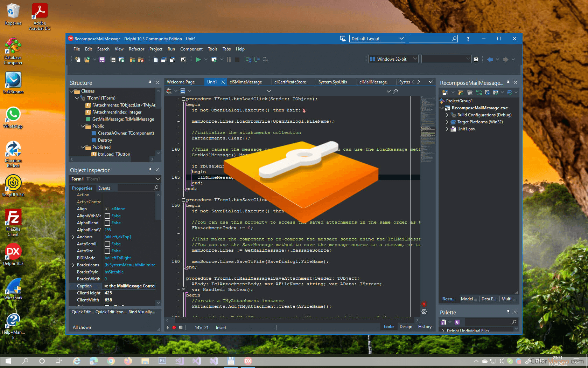Click the red record macro button

pyautogui.click(x=174, y=328)
